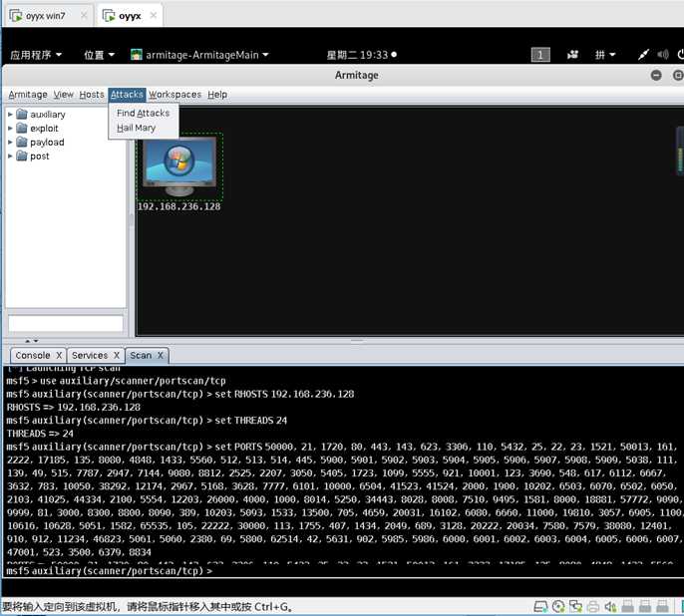Expand the post tree node
Screen dimensions: 684x616
[10, 156]
